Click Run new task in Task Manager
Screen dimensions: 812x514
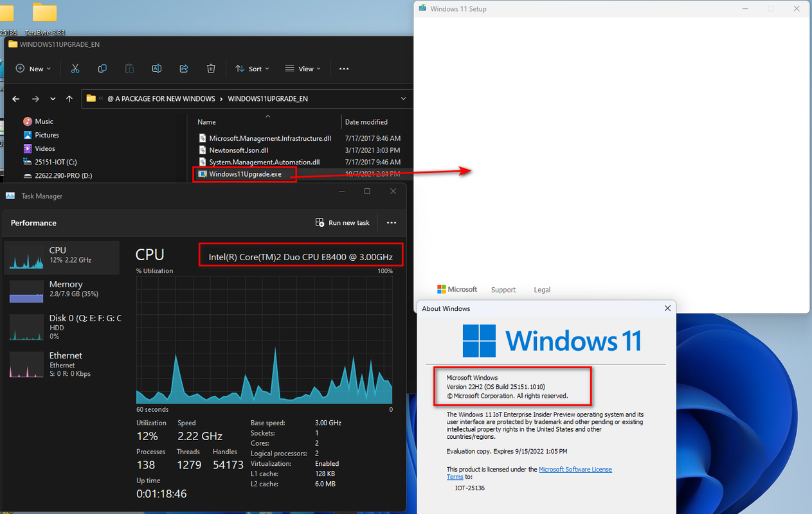(343, 223)
